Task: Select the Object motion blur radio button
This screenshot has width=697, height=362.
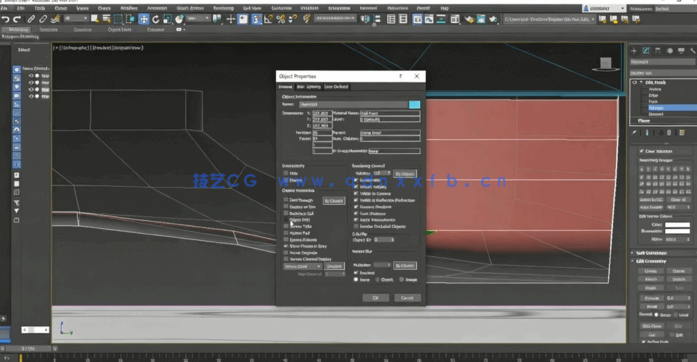Action: point(378,280)
